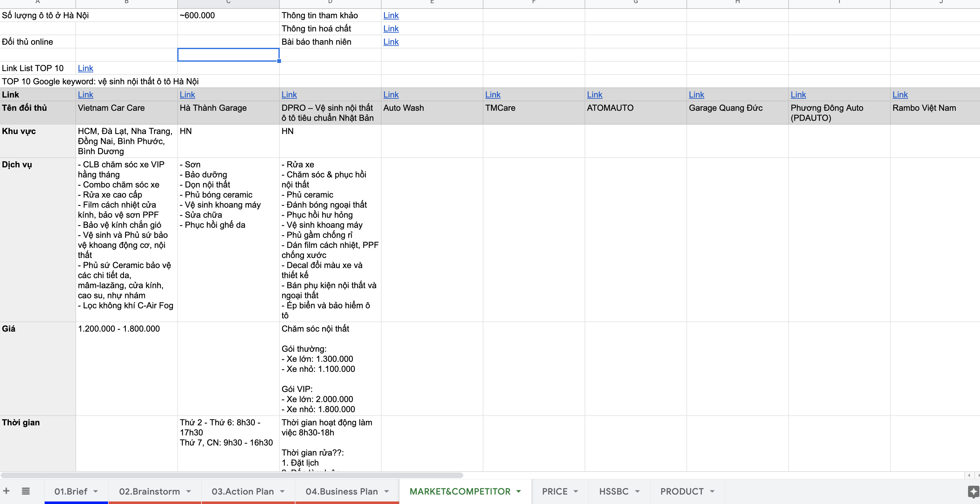
Task: Open the 02.Brainstorm tab menu arrow
Action: 189,491
